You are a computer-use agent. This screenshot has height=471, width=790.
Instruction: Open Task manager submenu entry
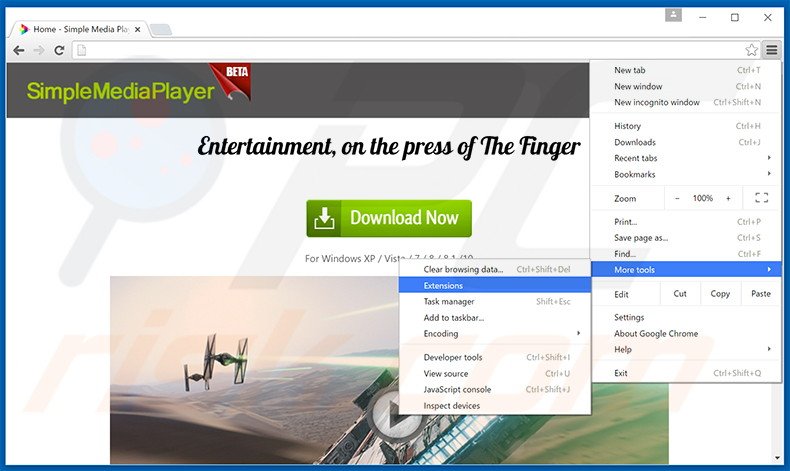click(495, 302)
